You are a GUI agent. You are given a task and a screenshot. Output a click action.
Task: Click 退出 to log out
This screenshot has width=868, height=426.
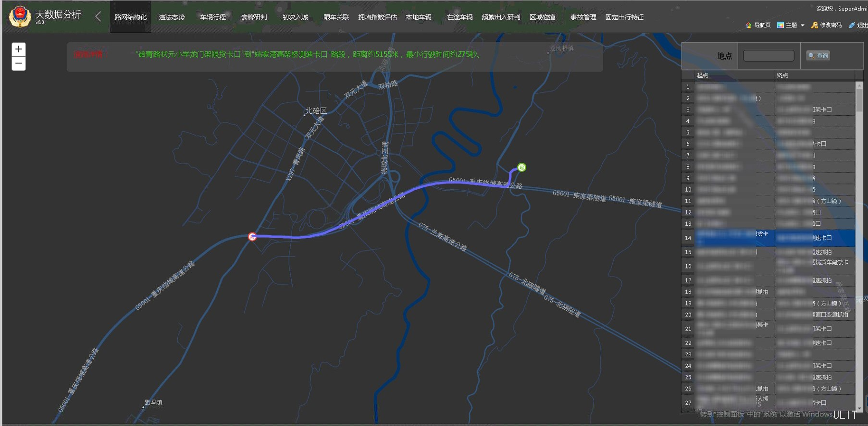858,25
